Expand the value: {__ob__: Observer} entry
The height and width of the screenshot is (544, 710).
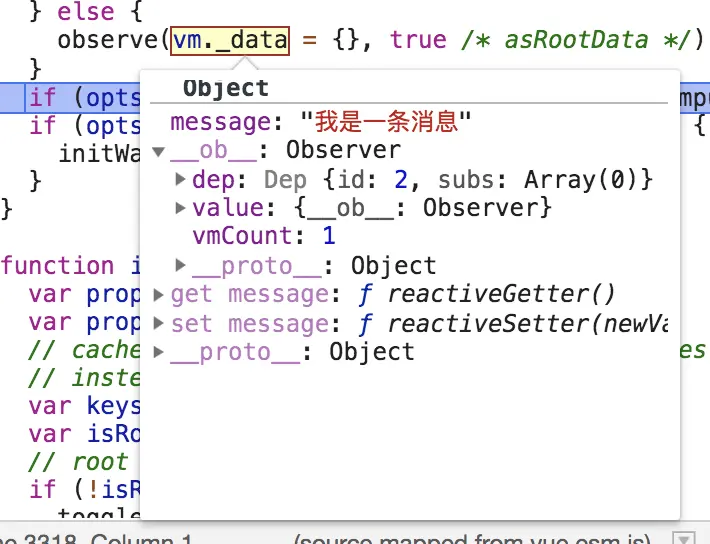tap(180, 208)
